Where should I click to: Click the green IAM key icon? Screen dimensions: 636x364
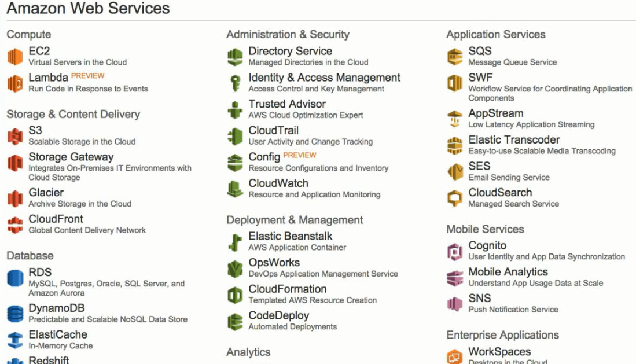point(235,83)
